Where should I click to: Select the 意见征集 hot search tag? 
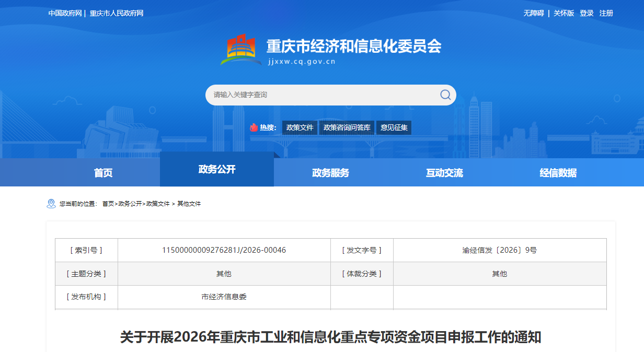tap(394, 127)
